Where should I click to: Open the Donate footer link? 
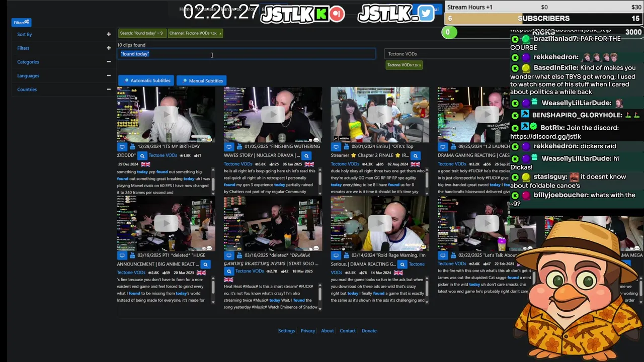coord(369,331)
